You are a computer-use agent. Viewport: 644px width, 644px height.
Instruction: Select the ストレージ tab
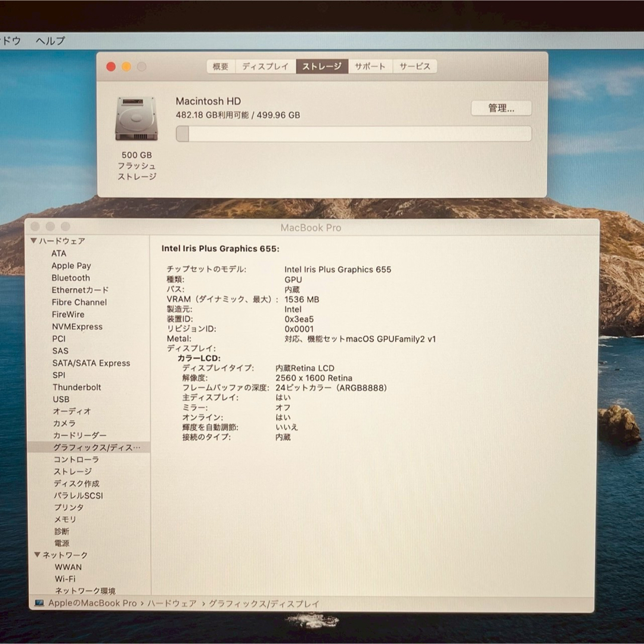click(322, 67)
